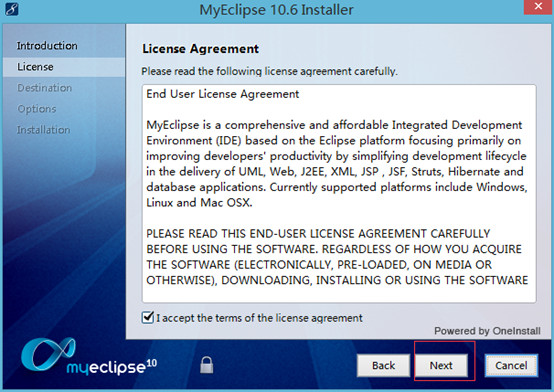554x392 pixels.
Task: Select License step in sidebar
Action: click(x=35, y=67)
